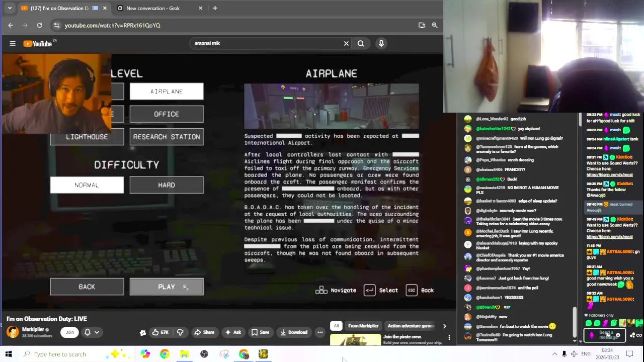Image resolution: width=644 pixels, height=362 pixels.
Task: Open the notifications center icon
Action: coord(629,354)
